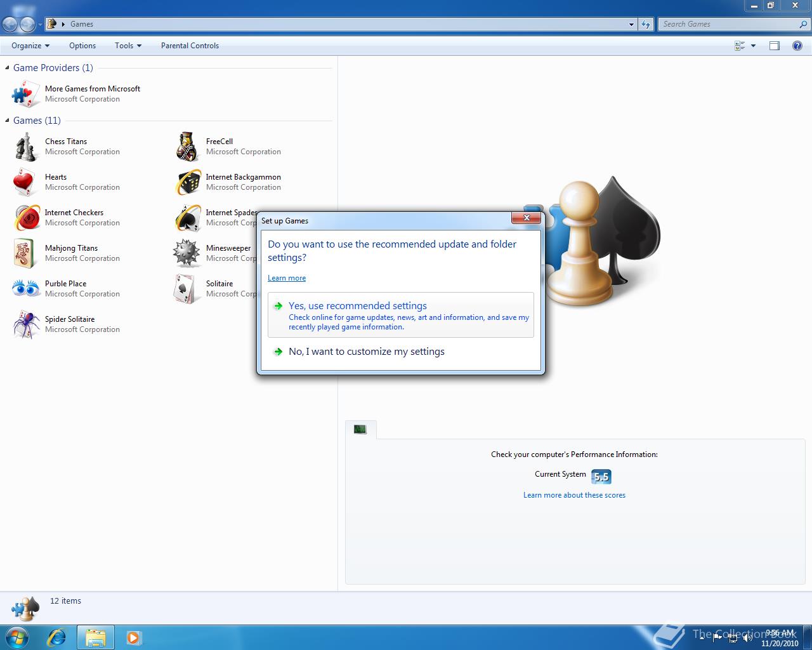Screen dimensions: 812x650
Task: Toggle the preview pane icon
Action: (775, 46)
